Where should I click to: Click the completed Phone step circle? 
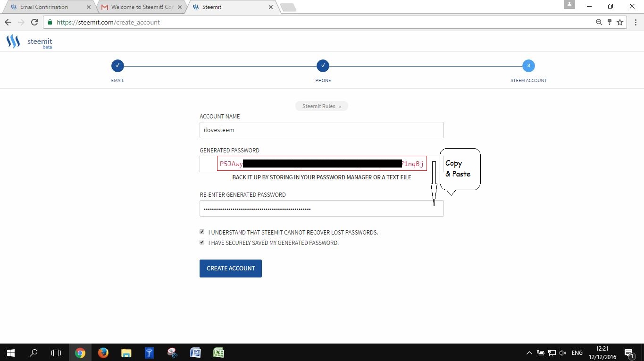[323, 66]
